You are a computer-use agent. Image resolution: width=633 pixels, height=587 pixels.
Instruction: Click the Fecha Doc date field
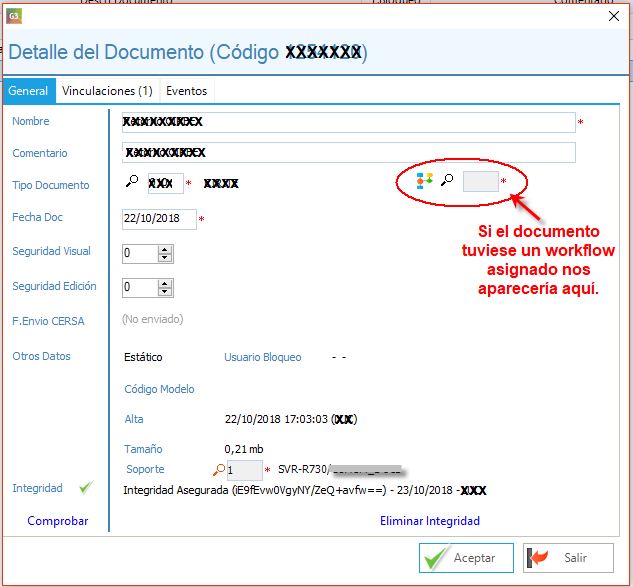(159, 219)
